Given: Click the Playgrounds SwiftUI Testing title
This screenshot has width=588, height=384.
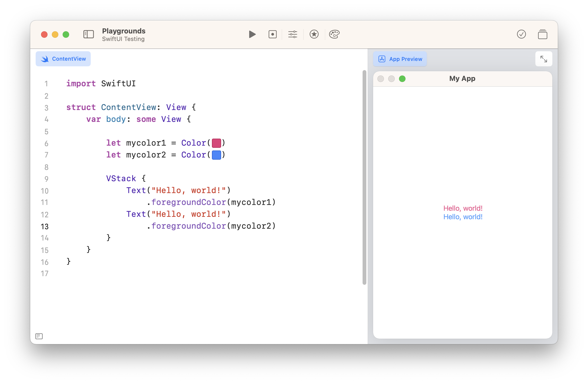Looking at the screenshot, I should [124, 35].
